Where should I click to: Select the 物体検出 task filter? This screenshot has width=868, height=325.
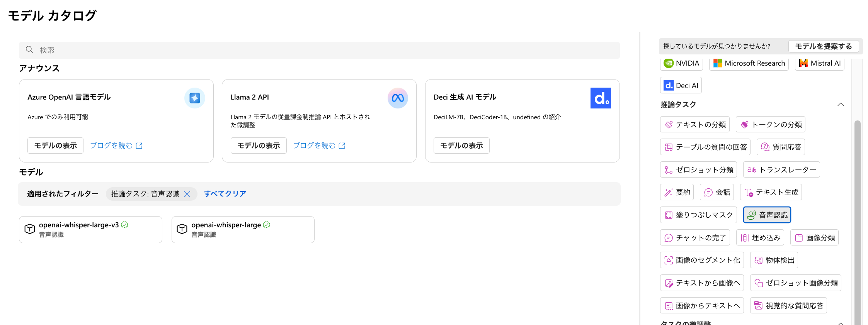coord(774,260)
